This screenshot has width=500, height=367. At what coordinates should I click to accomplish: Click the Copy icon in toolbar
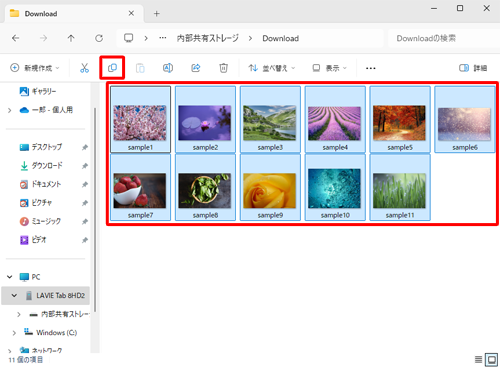(x=112, y=68)
